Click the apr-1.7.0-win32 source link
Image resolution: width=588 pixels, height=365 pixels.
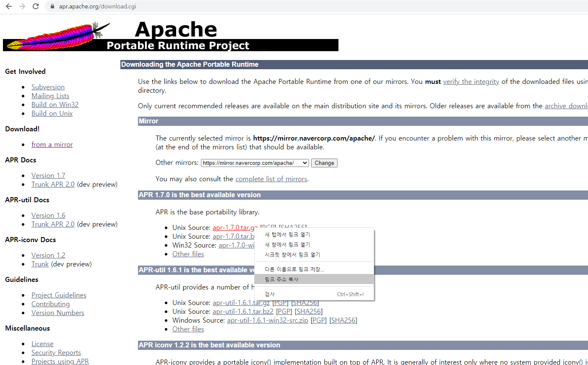(237, 245)
